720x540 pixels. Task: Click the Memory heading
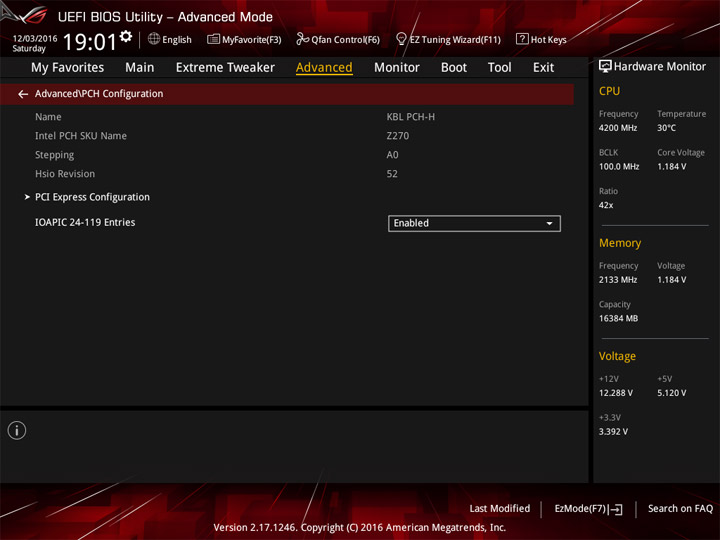(620, 243)
